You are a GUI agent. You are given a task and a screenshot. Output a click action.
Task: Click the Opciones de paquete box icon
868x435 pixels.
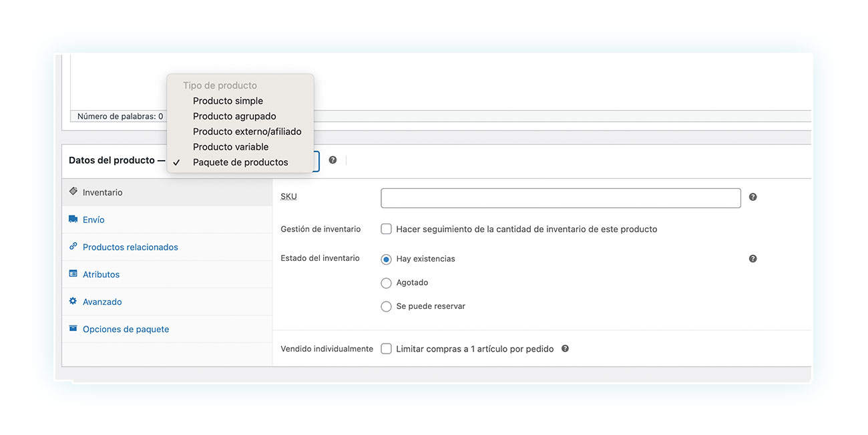73,328
